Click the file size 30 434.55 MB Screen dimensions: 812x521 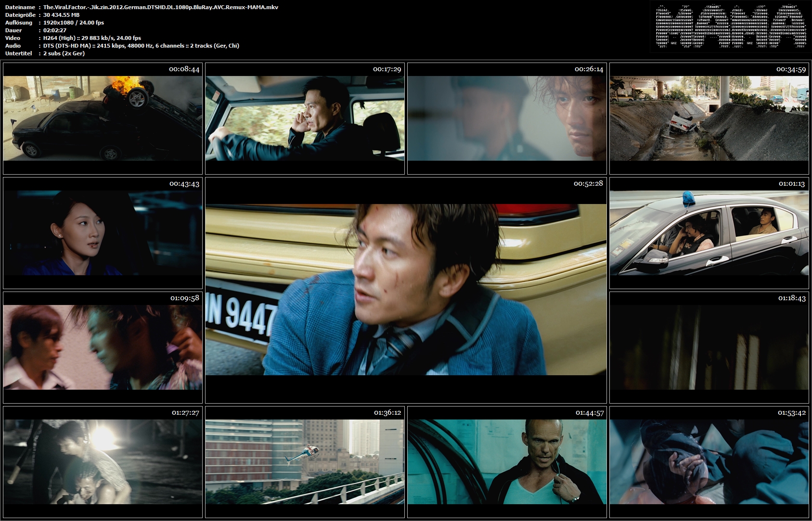[x=62, y=15]
